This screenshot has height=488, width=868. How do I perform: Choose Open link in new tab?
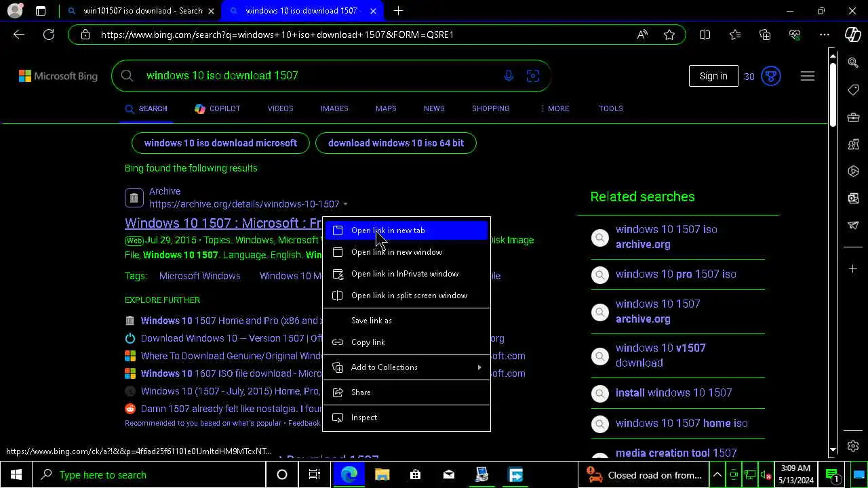[406, 230]
